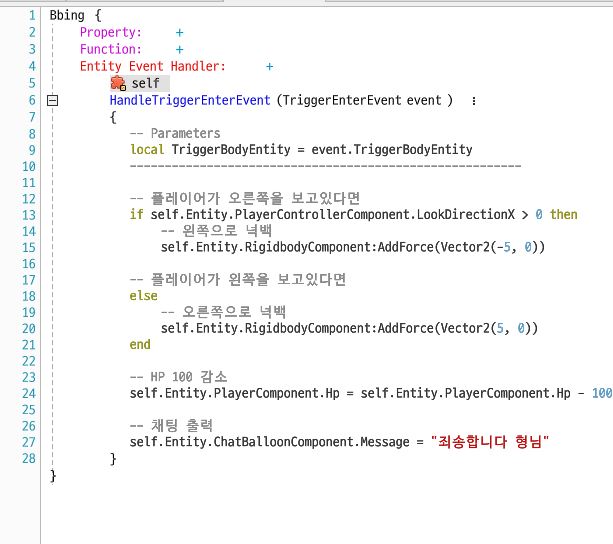Click the PlayerComponent.Hp assignment line
The height and width of the screenshot is (544, 613).
pos(371,393)
